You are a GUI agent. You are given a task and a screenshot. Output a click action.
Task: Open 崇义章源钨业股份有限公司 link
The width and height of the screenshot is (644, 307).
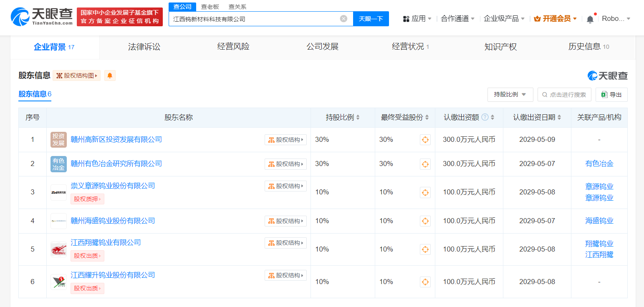tap(113, 186)
